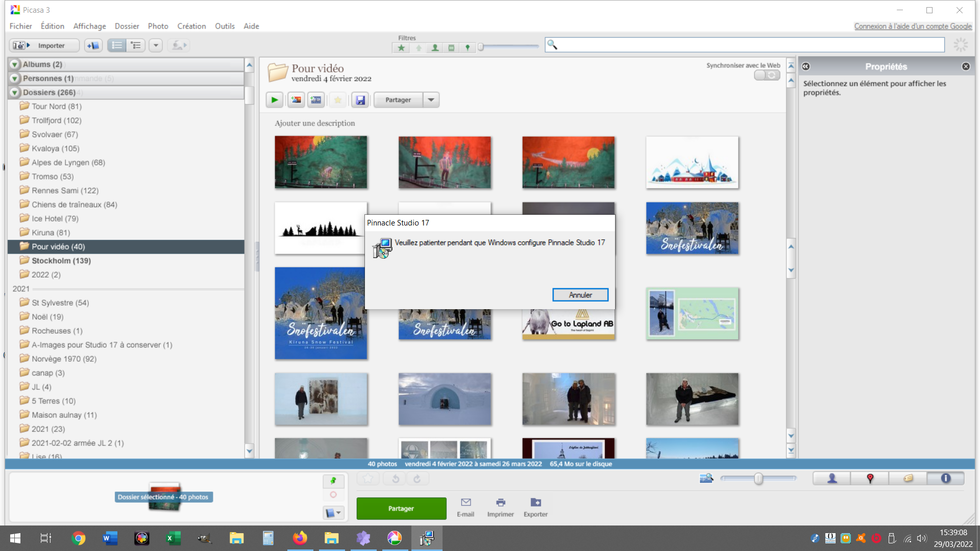
Task: Open the Édition menu
Action: click(x=53, y=26)
